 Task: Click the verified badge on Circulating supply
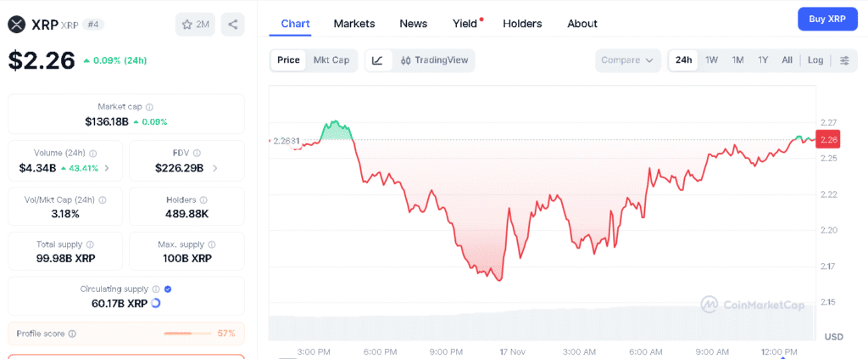168,289
